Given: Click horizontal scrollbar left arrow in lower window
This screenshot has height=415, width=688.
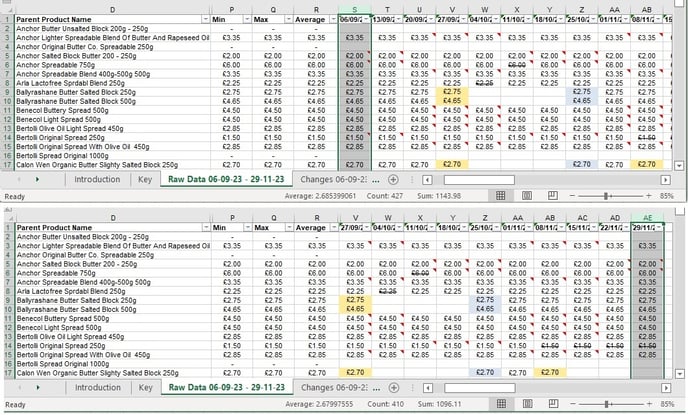Looking at the screenshot, I should coord(428,388).
